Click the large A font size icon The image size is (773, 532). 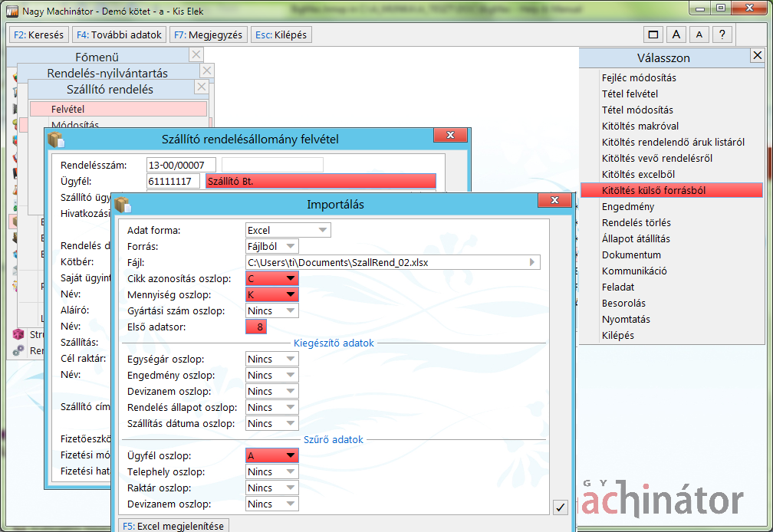click(676, 34)
